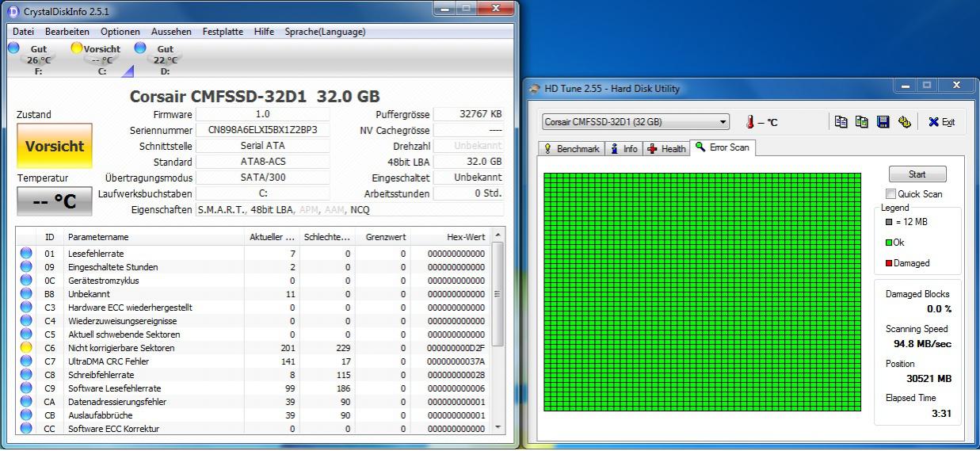Click the copy text icon in HD Tune toolbar
980x451 pixels.
(841, 122)
